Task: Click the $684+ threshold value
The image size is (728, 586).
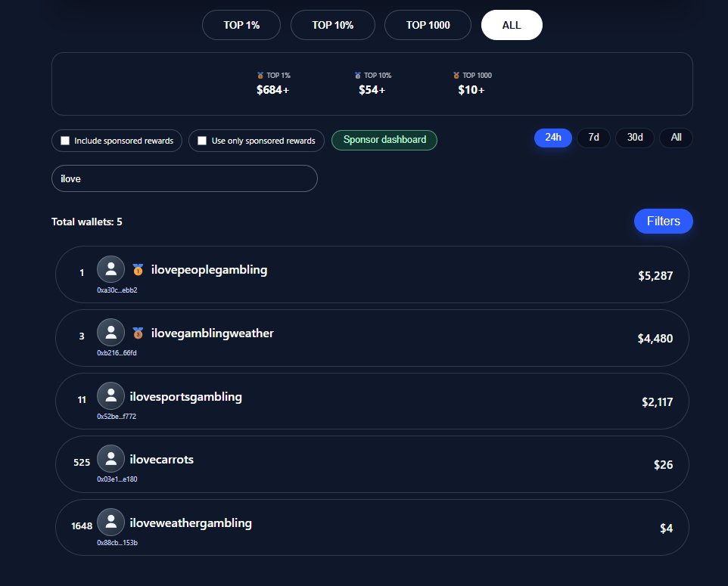Action: pyautogui.click(x=273, y=90)
